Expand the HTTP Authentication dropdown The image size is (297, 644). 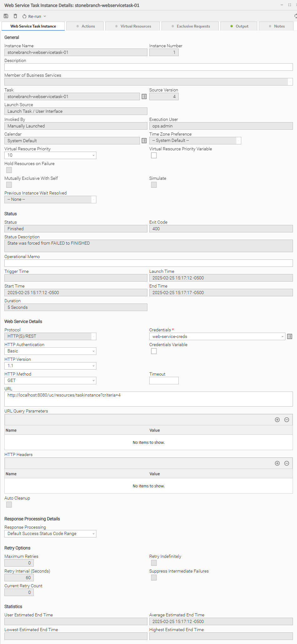[x=50, y=351]
